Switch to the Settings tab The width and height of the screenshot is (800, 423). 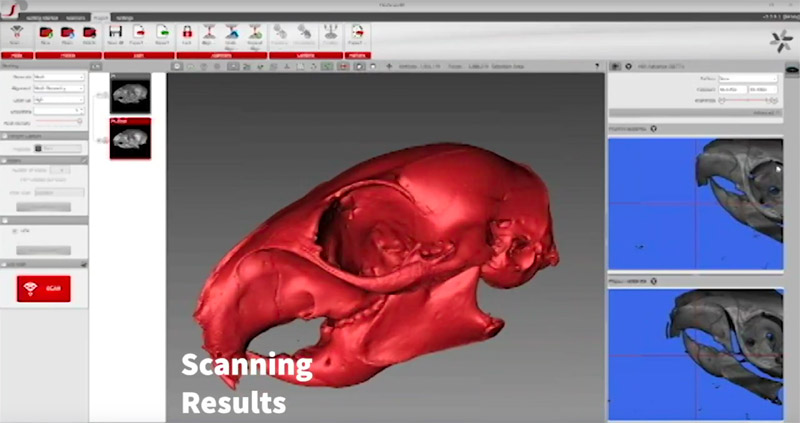click(x=126, y=18)
